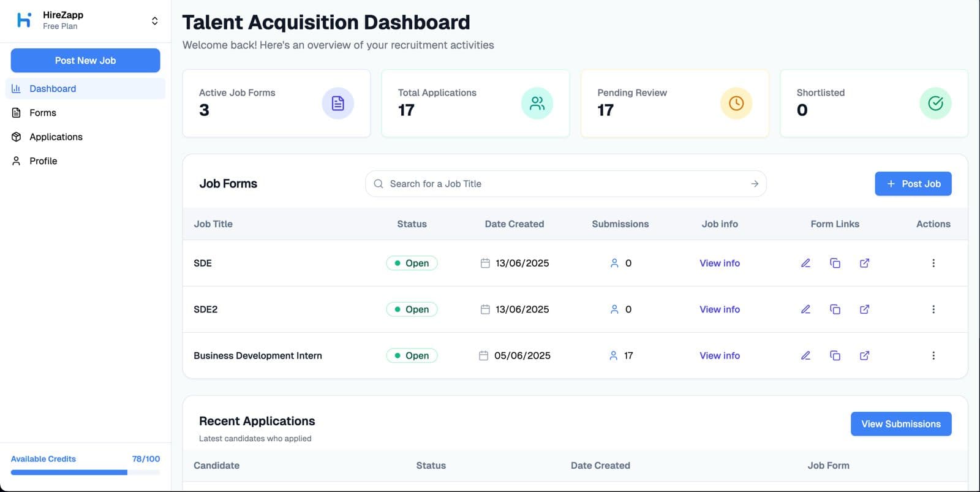Click the person icon in SDE2 submissions
Screen dimensions: 980x492
(x=614, y=309)
